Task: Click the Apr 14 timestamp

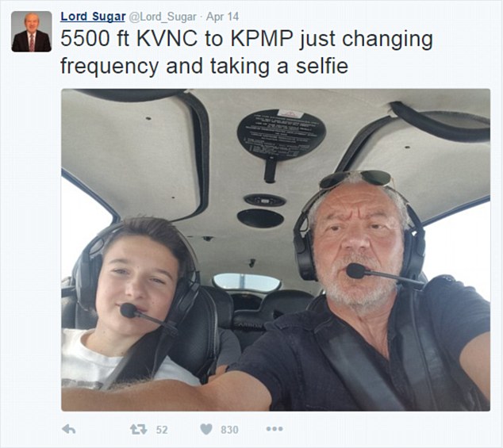Action: pyautogui.click(x=222, y=17)
